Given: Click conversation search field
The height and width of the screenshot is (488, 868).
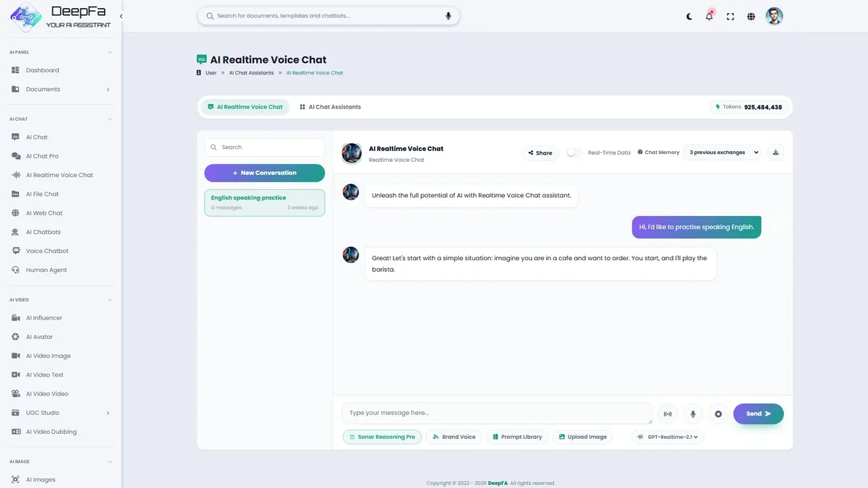Looking at the screenshot, I should (x=265, y=147).
